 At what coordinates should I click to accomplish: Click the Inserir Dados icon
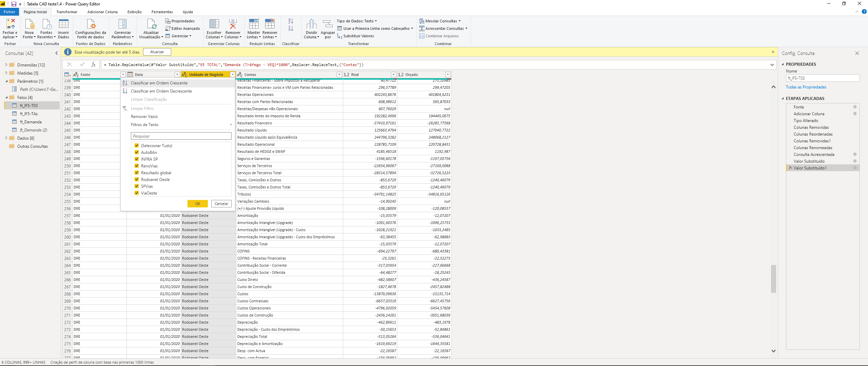63,24
